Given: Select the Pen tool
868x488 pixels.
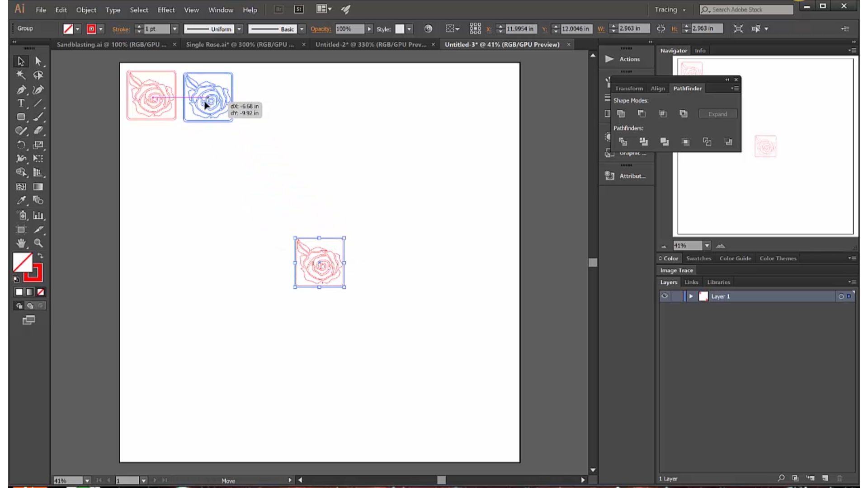Looking at the screenshot, I should 21,89.
